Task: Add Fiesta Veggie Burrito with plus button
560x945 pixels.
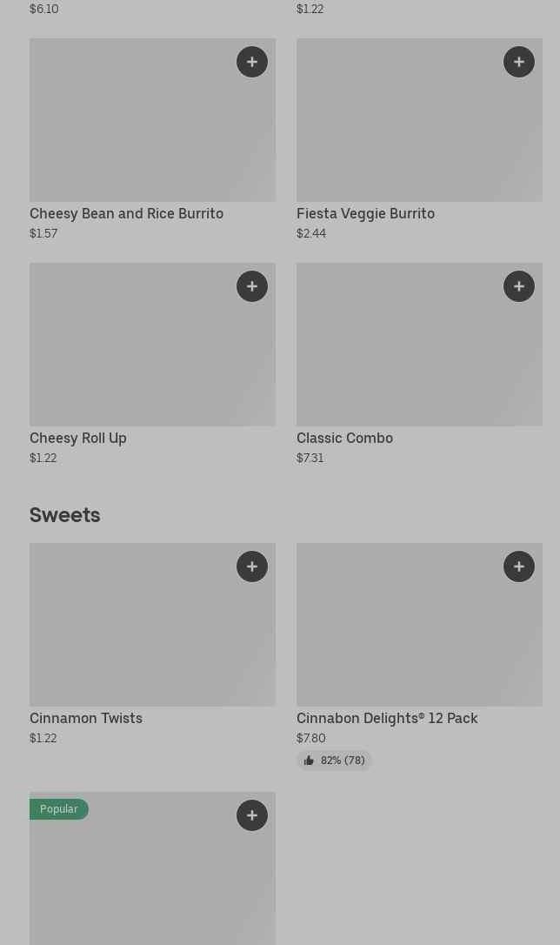Action: point(518,62)
